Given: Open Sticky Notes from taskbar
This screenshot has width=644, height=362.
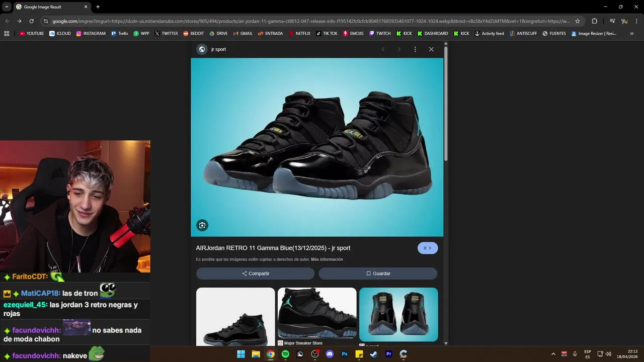Looking at the screenshot, I should pyautogui.click(x=359, y=354).
